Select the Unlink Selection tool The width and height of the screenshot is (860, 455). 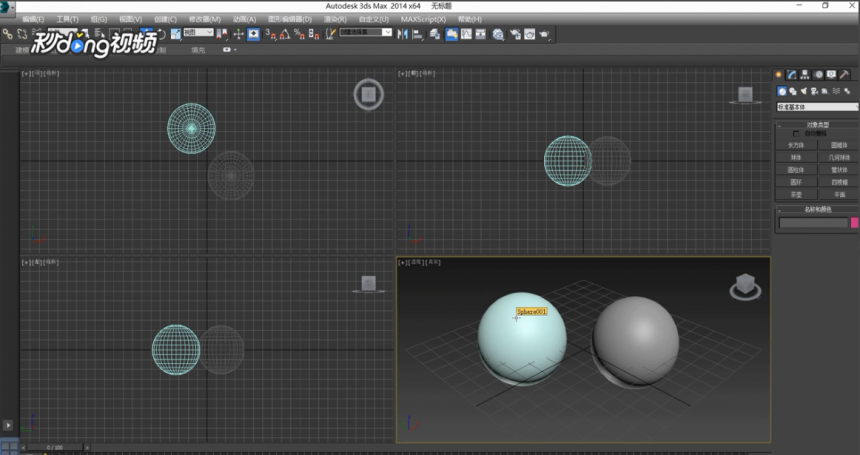(22, 34)
